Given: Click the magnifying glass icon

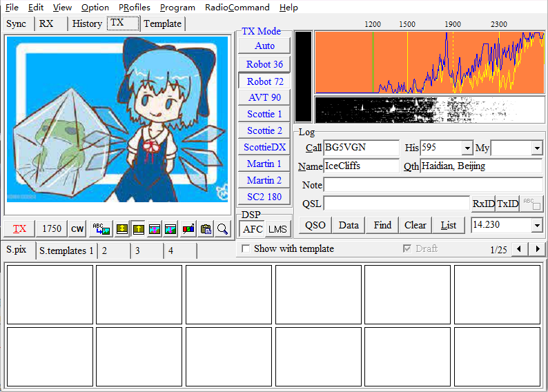Looking at the screenshot, I should point(222,229).
